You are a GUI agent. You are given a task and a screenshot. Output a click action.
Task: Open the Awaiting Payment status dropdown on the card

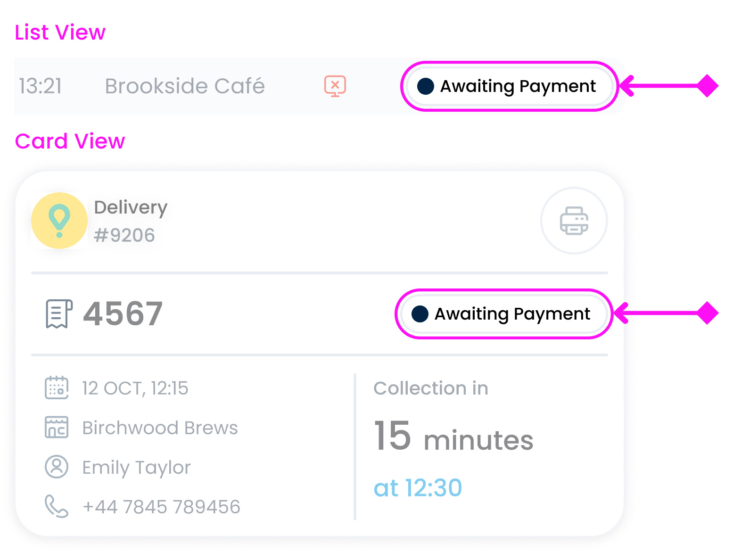pyautogui.click(x=503, y=313)
